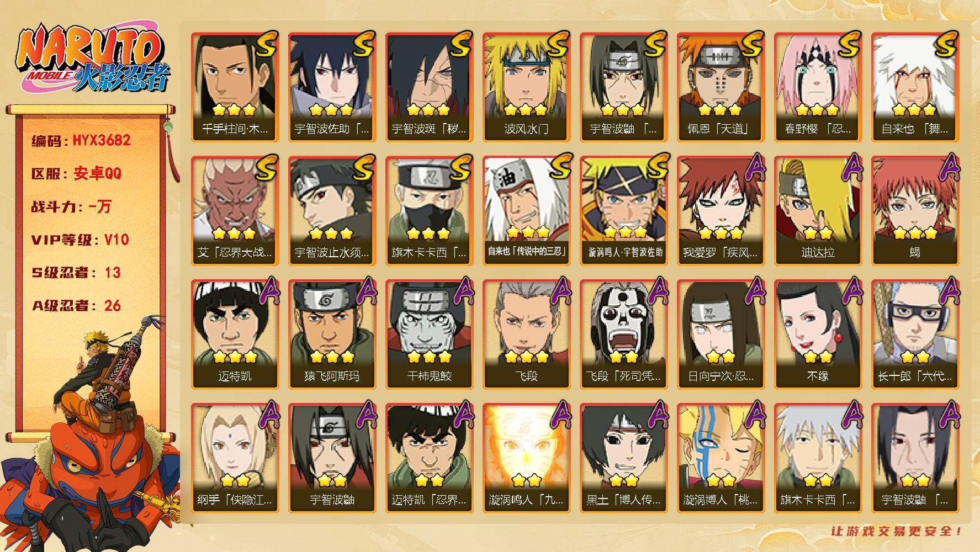Select the 迪达拉 ninja portrait

[x=818, y=211]
